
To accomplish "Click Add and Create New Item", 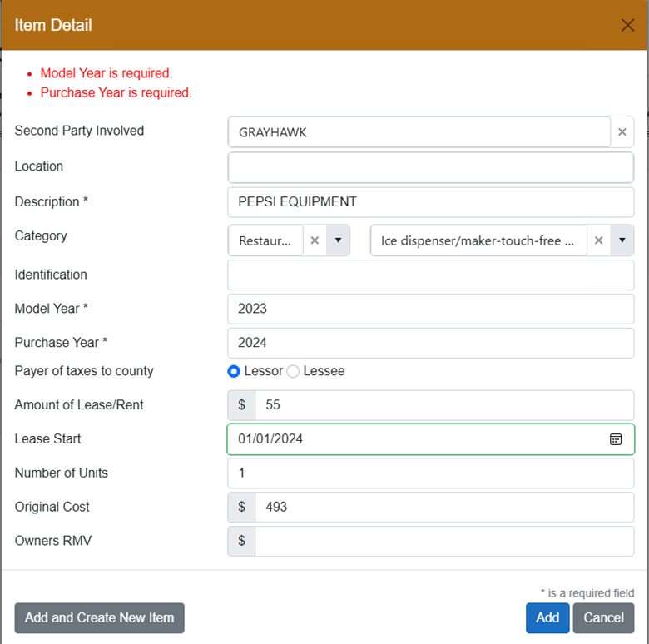I will (99, 617).
